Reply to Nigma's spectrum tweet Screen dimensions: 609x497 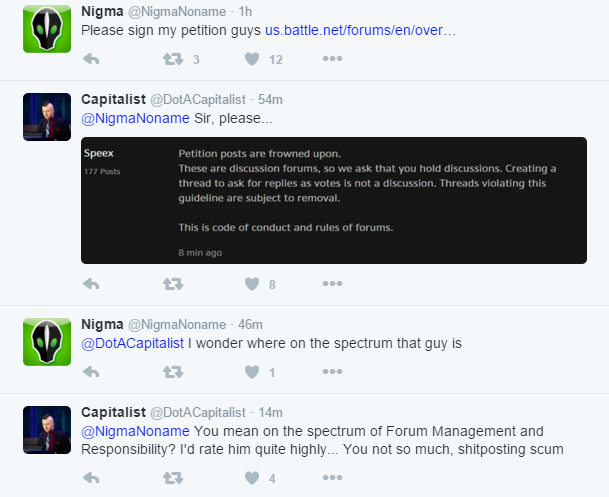tap(91, 372)
